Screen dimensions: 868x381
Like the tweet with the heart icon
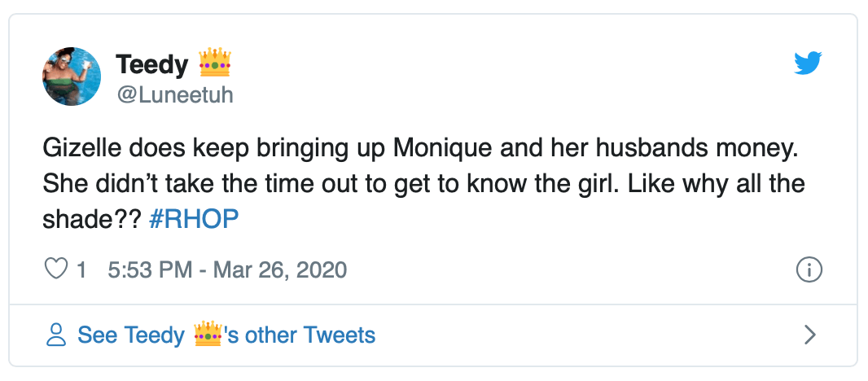point(55,269)
